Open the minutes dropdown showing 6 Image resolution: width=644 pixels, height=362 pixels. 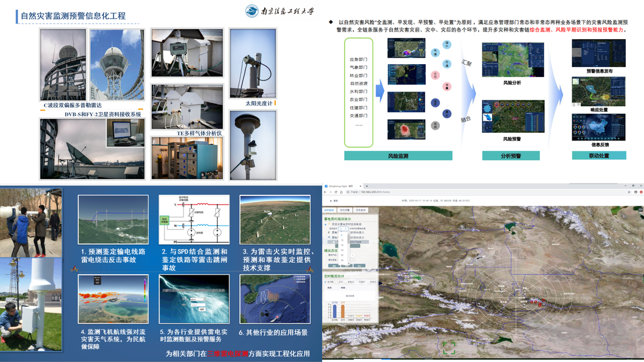point(344,229)
